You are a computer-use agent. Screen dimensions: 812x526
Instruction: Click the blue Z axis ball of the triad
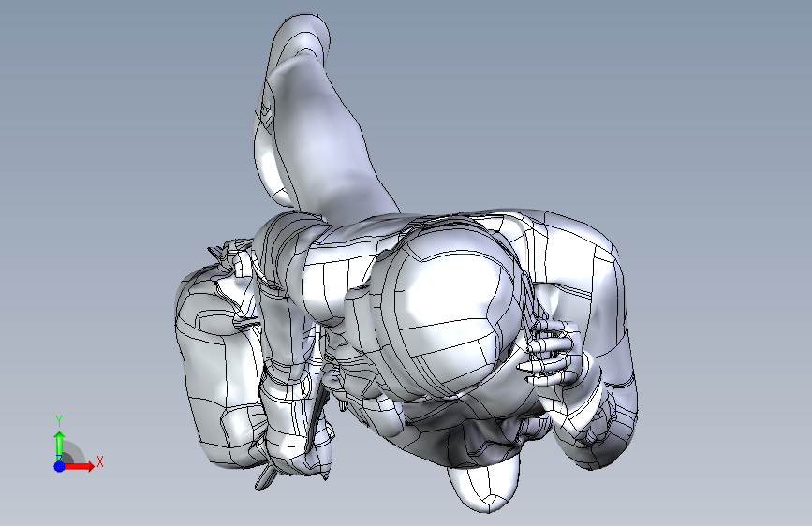pos(60,466)
